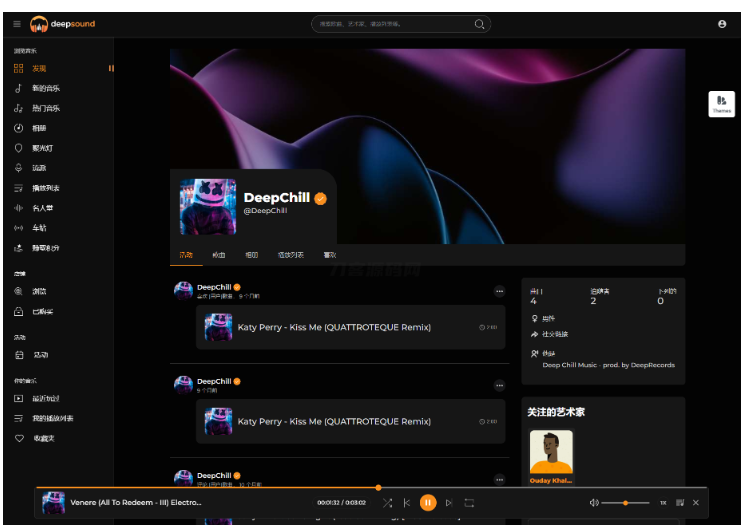Image resolution: width=746 pixels, height=527 pixels.
Task: Toggle repeat mode in player
Action: [469, 502]
